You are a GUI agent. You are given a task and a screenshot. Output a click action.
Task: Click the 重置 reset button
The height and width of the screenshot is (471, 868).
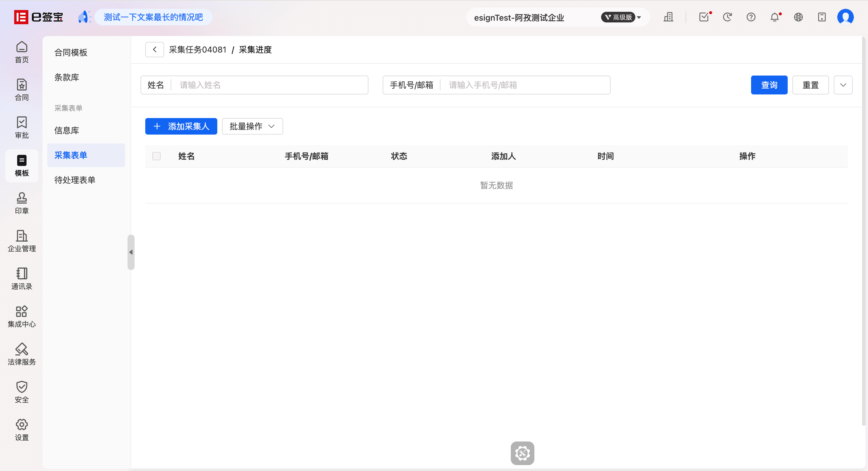[x=810, y=85]
